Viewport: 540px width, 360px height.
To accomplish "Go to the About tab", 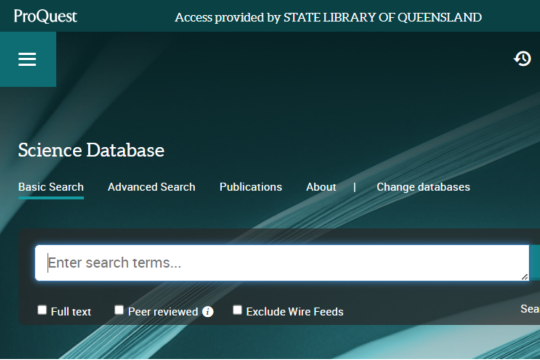I will 321,187.
